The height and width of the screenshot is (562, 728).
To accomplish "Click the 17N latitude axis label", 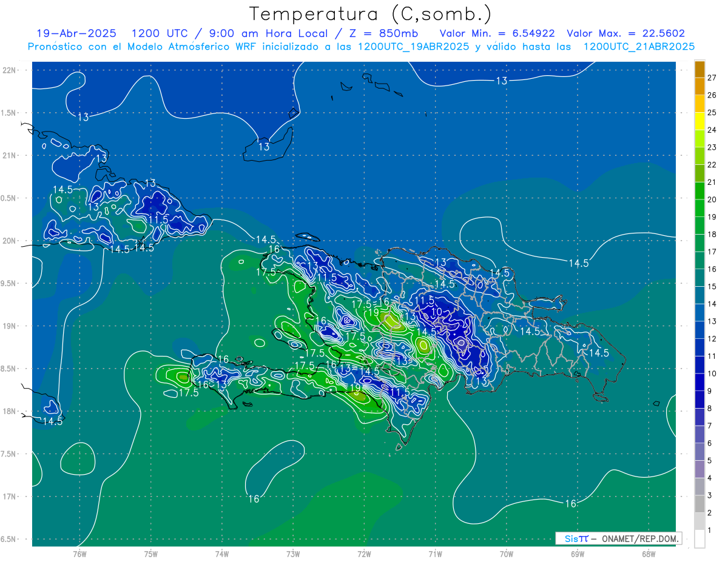I will tap(10, 497).
